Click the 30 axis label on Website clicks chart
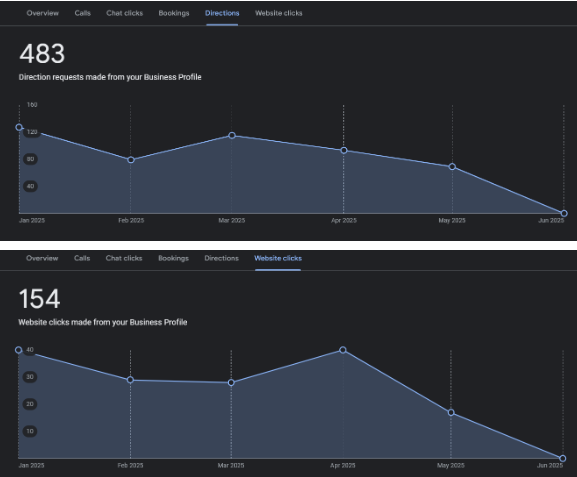Viewport: 577px width, 477px height. (x=30, y=377)
